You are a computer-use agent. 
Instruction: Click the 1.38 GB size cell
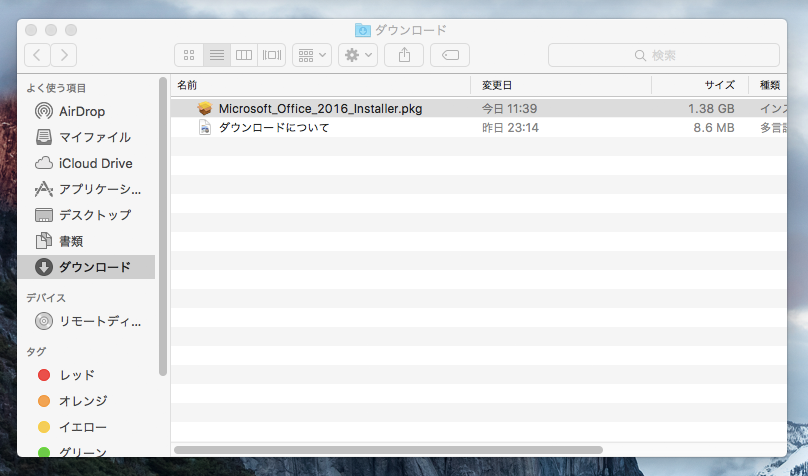(711, 109)
